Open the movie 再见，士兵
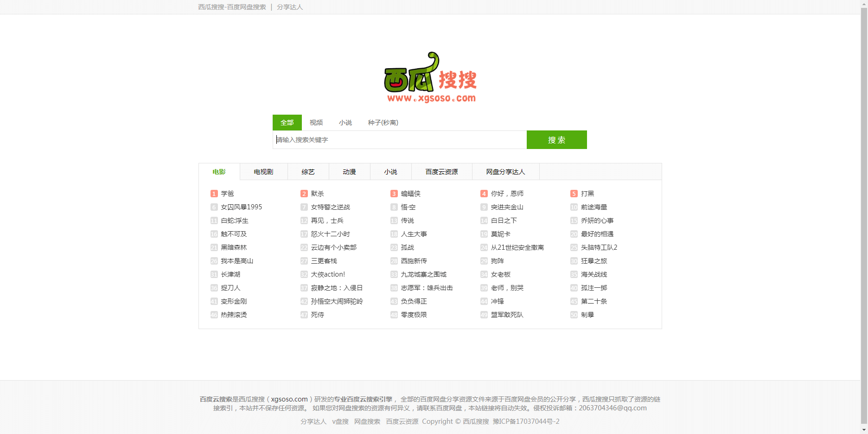This screenshot has width=868, height=434. (x=327, y=220)
